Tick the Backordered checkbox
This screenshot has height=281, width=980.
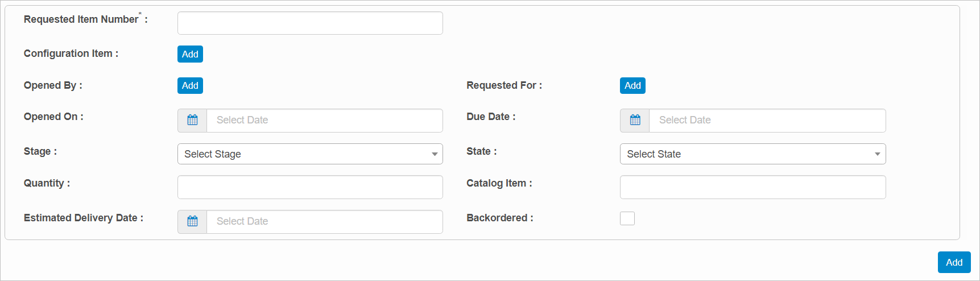point(627,218)
